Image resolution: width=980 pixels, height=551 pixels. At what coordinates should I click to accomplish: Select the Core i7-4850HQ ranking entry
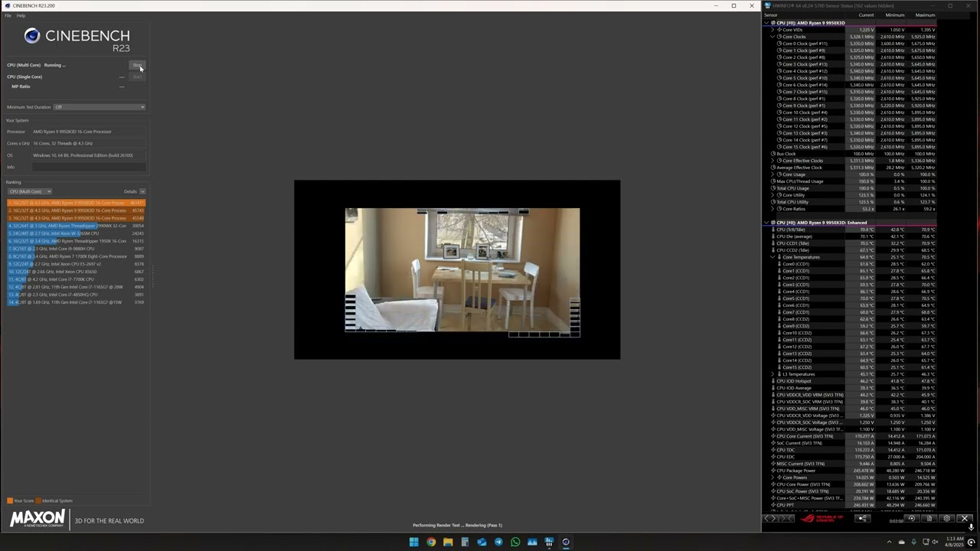click(76, 295)
